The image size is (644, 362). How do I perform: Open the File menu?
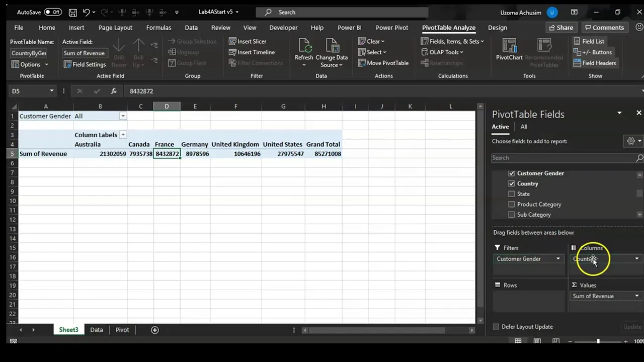19,28
